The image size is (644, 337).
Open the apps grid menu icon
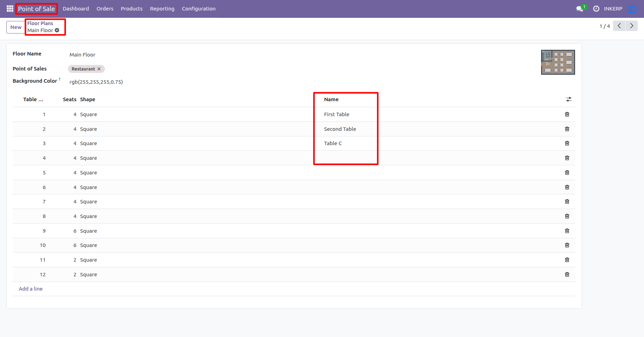[10, 9]
